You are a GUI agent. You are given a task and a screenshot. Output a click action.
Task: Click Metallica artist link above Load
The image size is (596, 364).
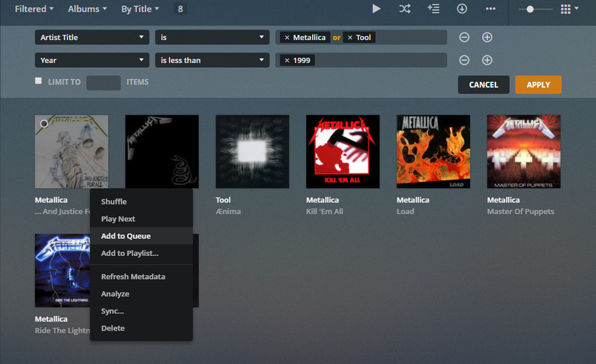click(x=413, y=200)
